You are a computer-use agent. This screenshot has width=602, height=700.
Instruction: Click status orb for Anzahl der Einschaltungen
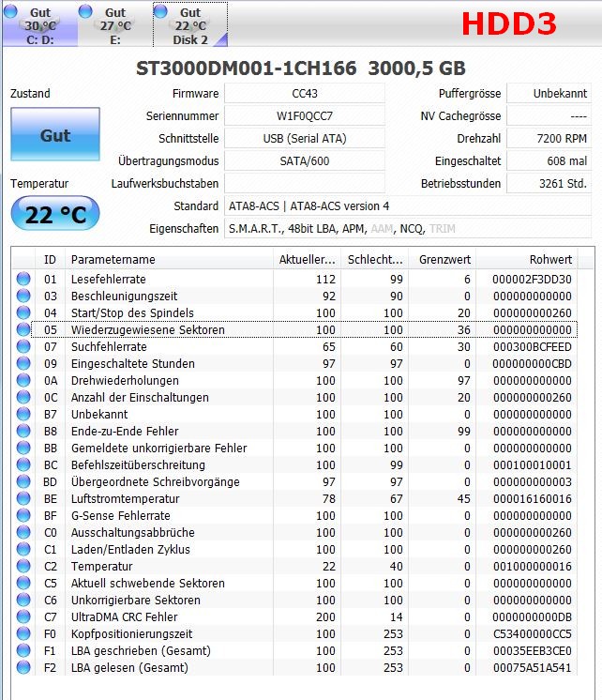pos(23,397)
